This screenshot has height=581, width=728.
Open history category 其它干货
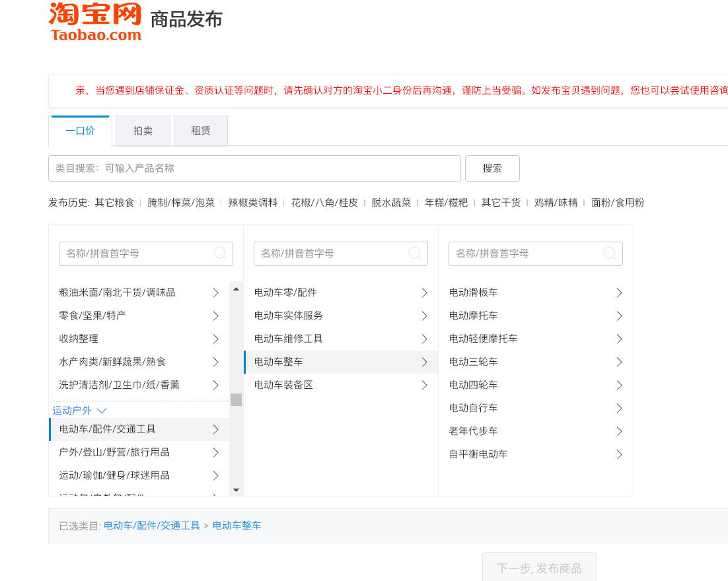coord(501,203)
